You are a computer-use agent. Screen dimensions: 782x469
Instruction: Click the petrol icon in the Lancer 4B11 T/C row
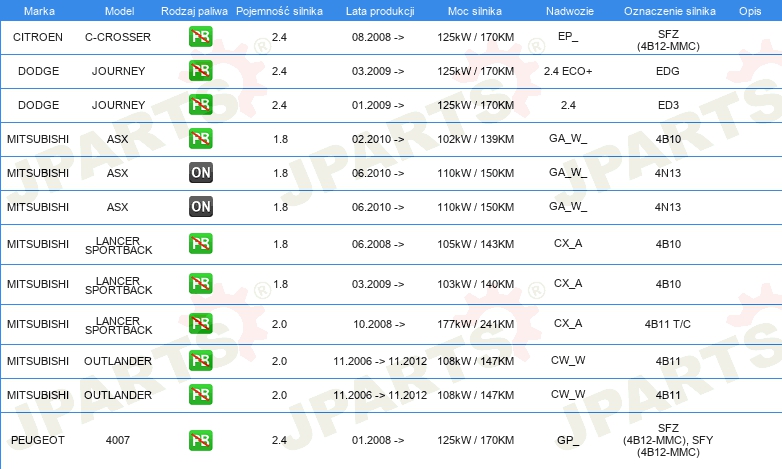(x=200, y=323)
